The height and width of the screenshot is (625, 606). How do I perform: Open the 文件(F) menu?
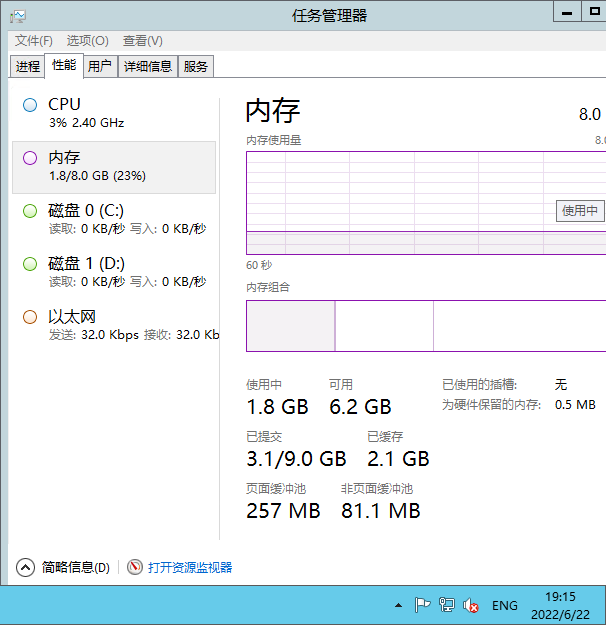pyautogui.click(x=33, y=41)
